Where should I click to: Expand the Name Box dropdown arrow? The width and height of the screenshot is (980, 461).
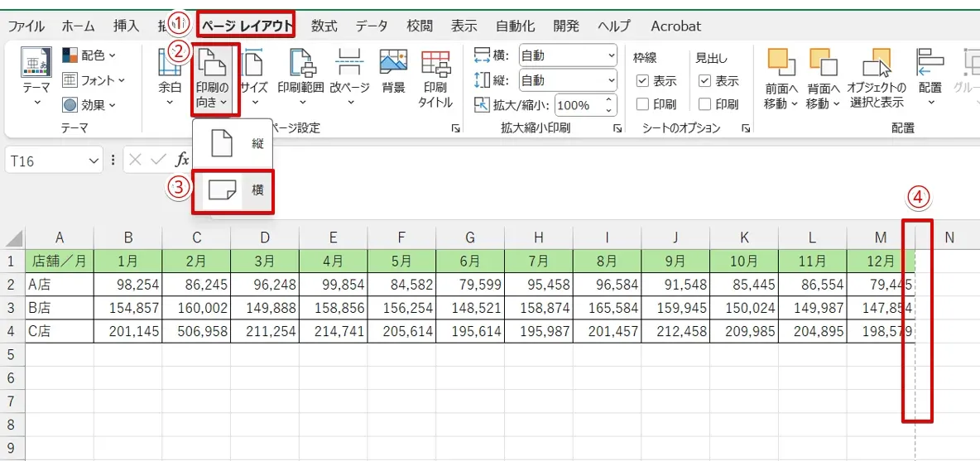tap(94, 161)
